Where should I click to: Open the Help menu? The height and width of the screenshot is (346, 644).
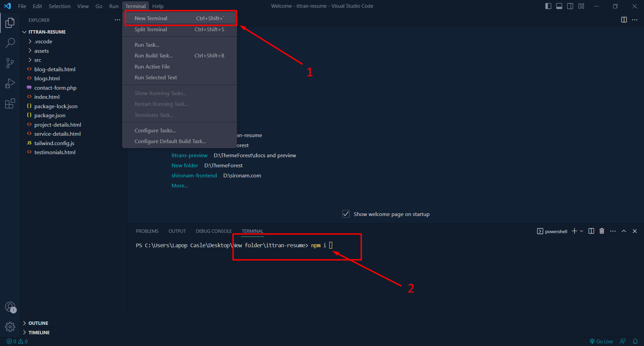tap(158, 6)
